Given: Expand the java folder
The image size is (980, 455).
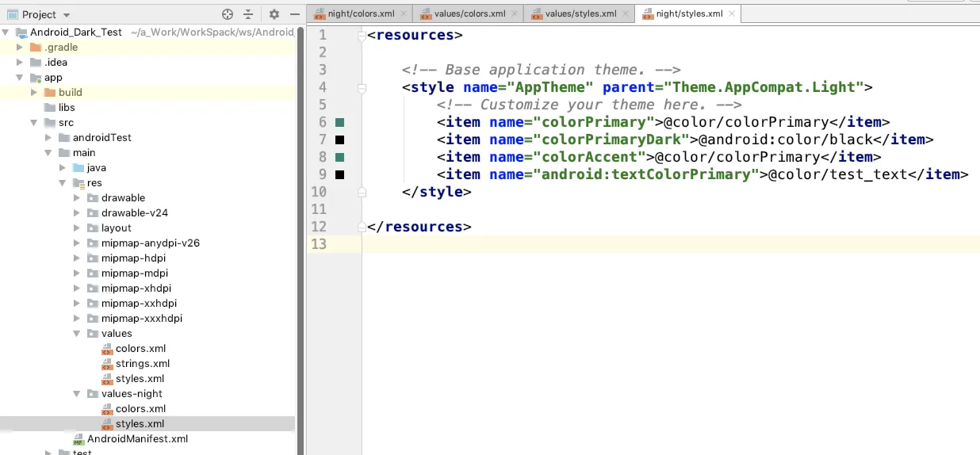Looking at the screenshot, I should click(x=63, y=168).
